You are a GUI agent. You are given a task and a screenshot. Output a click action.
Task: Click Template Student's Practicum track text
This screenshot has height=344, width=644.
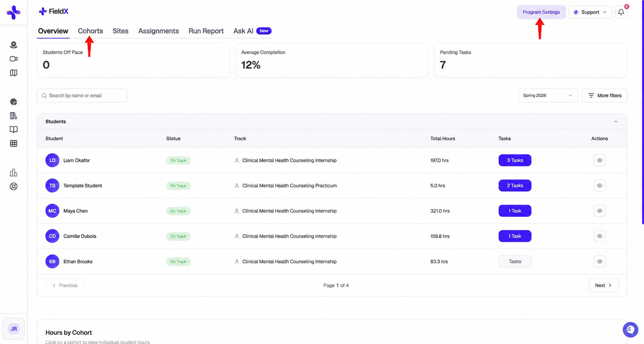coord(289,185)
